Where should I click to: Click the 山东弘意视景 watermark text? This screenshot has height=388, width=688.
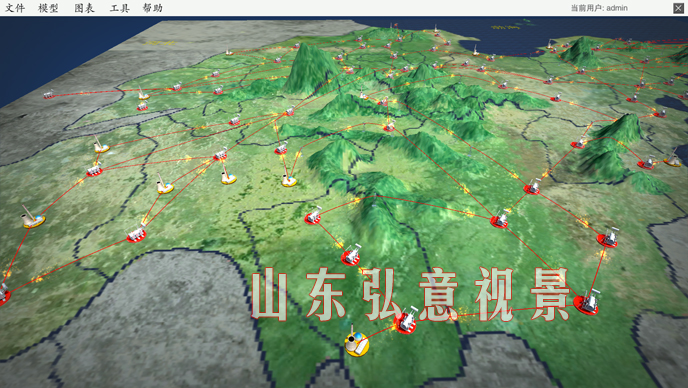click(x=410, y=295)
